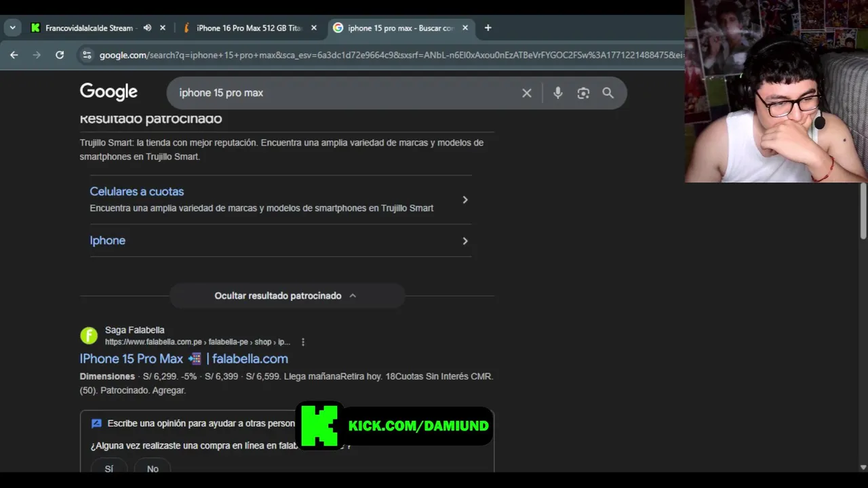Open the Iphone sitelink

tap(107, 240)
